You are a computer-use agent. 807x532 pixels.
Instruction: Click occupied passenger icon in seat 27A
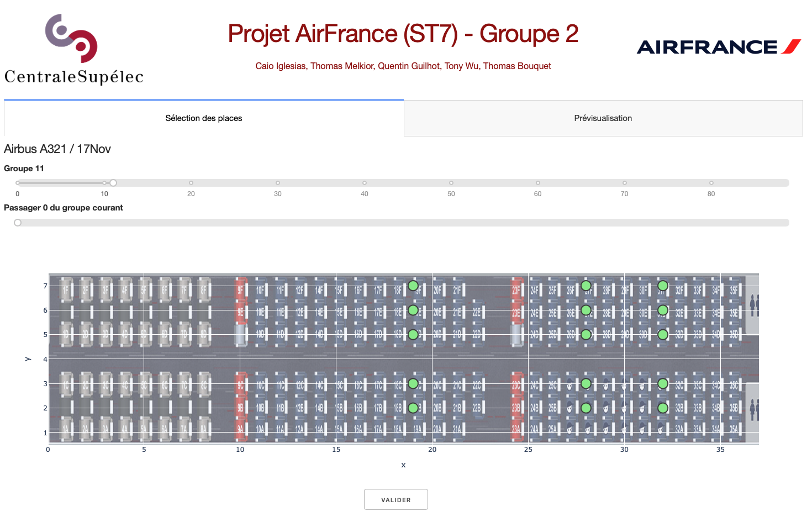588,429
